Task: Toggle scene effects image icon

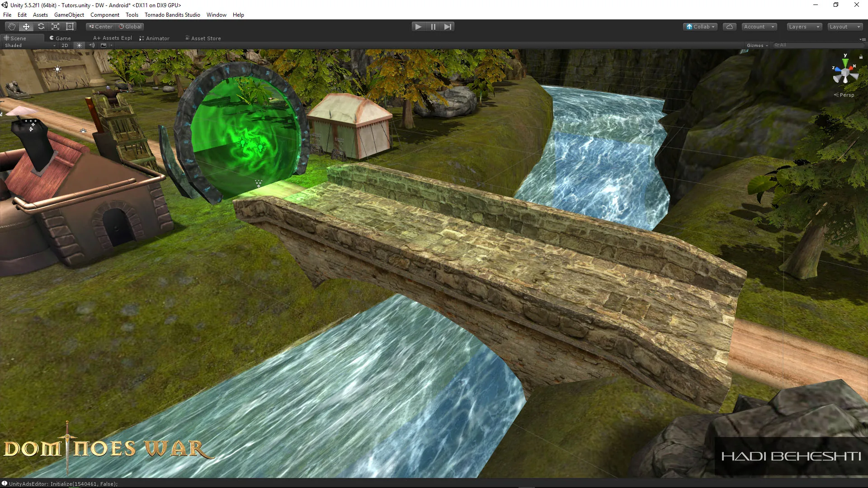Action: click(104, 45)
